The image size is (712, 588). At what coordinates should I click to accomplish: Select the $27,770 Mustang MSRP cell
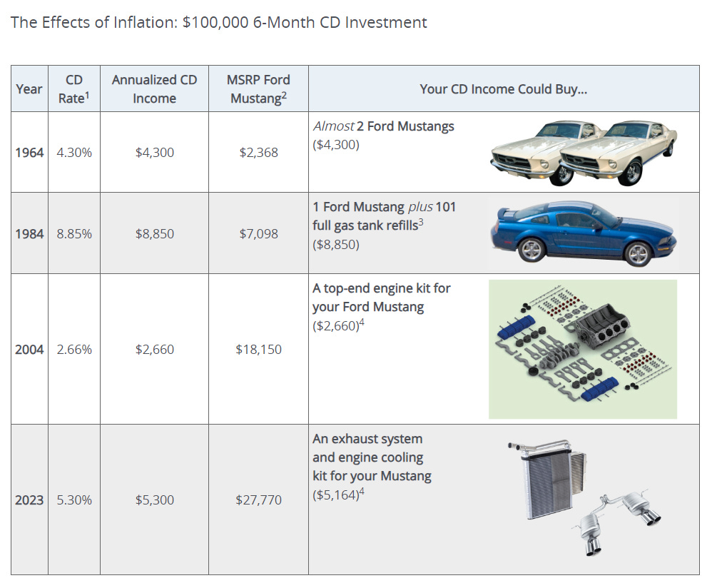(x=258, y=500)
